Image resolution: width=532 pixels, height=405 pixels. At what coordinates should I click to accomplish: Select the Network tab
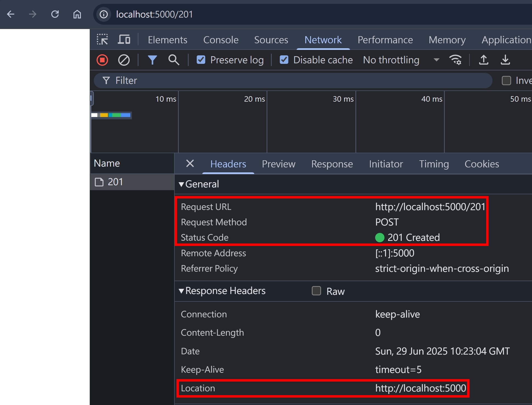click(323, 40)
